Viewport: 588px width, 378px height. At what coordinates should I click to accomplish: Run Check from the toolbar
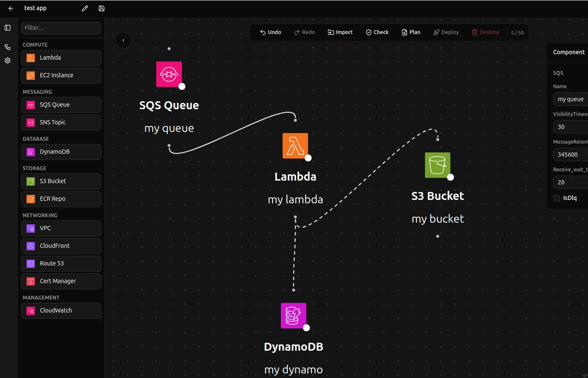377,32
